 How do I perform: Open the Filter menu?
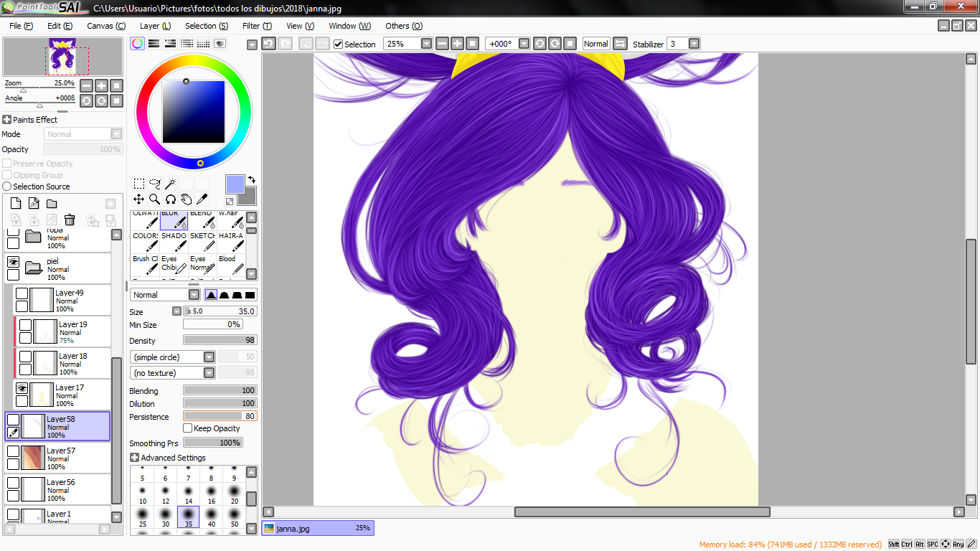(x=256, y=26)
